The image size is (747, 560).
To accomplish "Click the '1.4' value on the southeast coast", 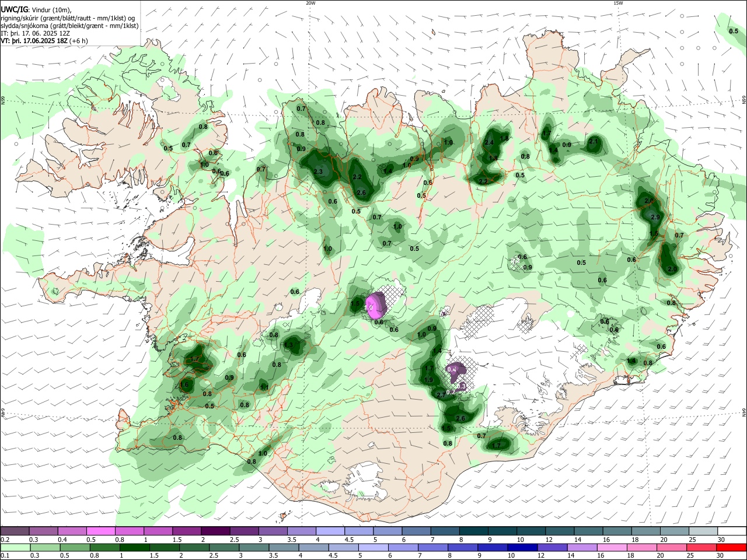I will point(631,361).
